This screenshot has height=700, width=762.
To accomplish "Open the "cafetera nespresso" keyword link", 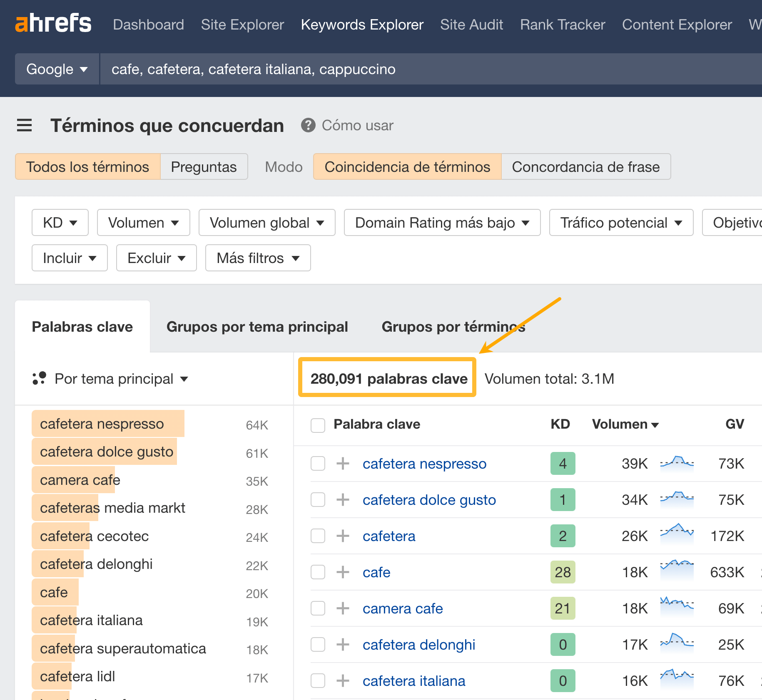I will click(x=424, y=463).
